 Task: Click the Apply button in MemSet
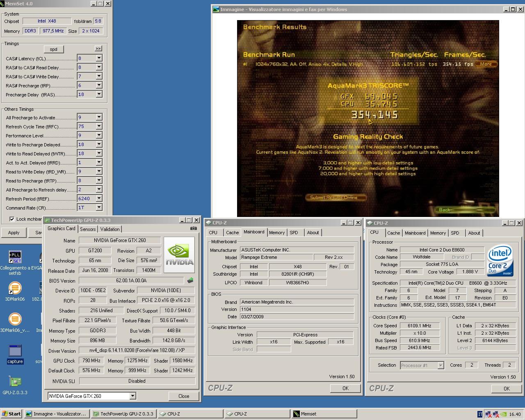coord(14,233)
